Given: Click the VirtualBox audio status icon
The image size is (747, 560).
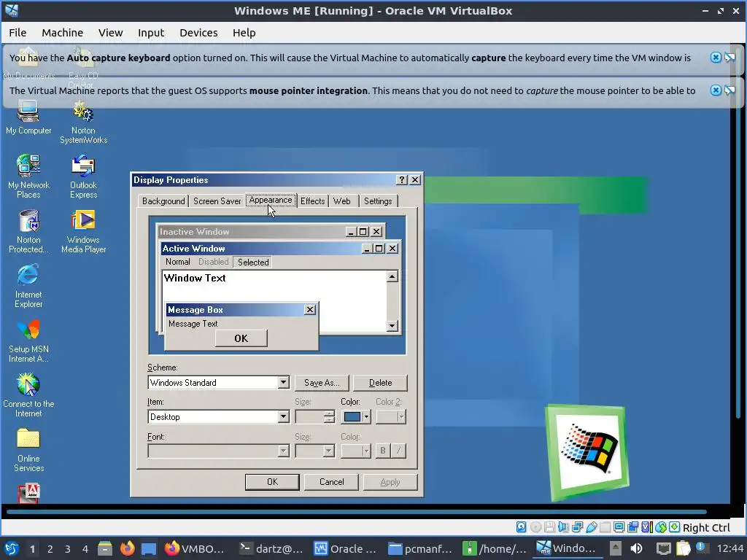Looking at the screenshot, I should (x=564, y=526).
